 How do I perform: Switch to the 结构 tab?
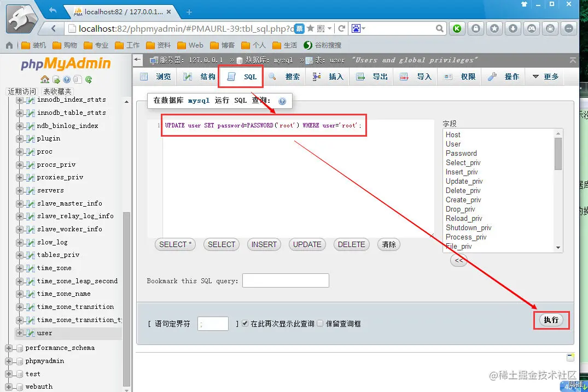coord(199,77)
